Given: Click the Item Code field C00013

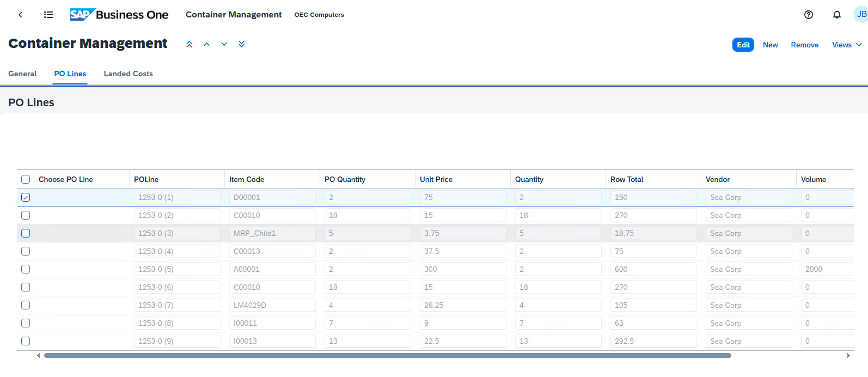Looking at the screenshot, I should click(x=272, y=251).
